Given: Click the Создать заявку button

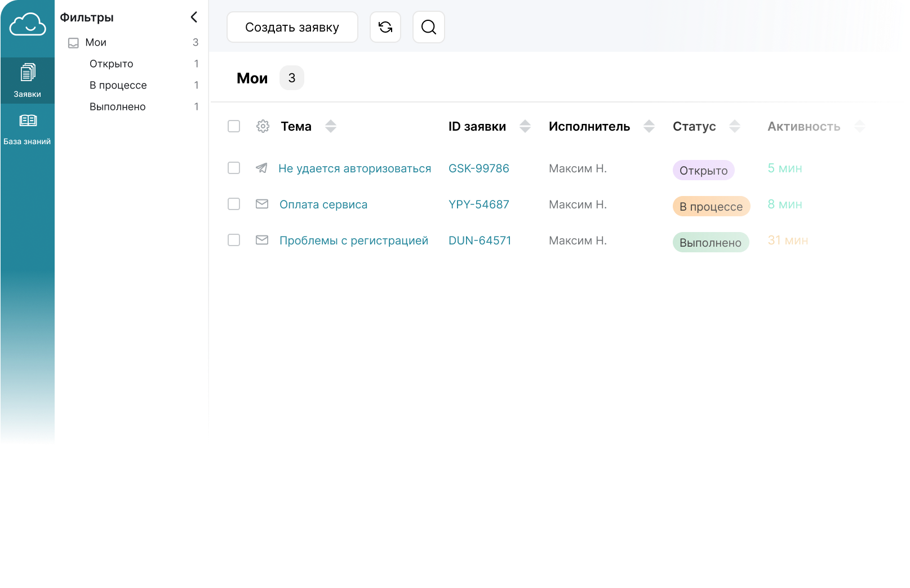Looking at the screenshot, I should [292, 27].
